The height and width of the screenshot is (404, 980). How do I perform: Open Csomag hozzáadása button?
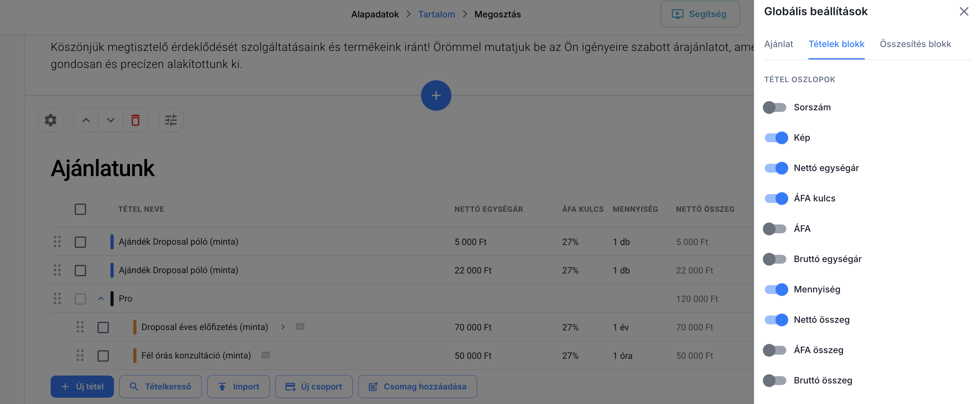[417, 387]
